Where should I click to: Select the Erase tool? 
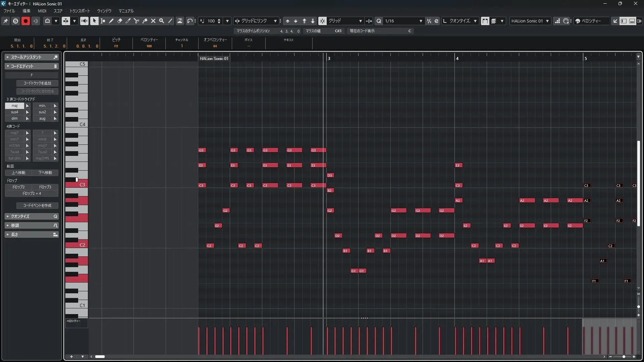(120, 21)
